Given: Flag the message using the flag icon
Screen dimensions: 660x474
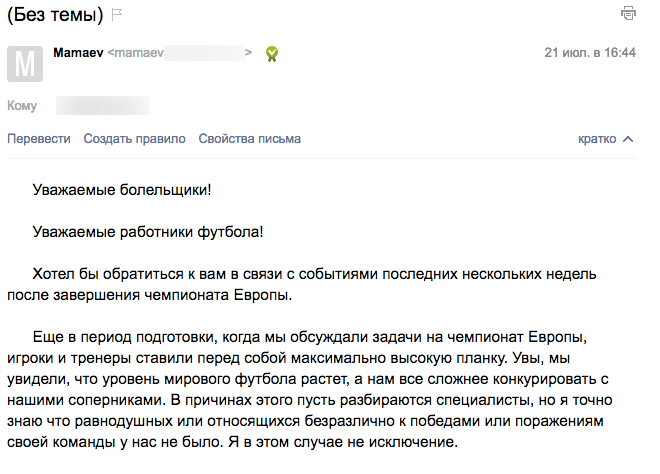Looking at the screenshot, I should [117, 15].
